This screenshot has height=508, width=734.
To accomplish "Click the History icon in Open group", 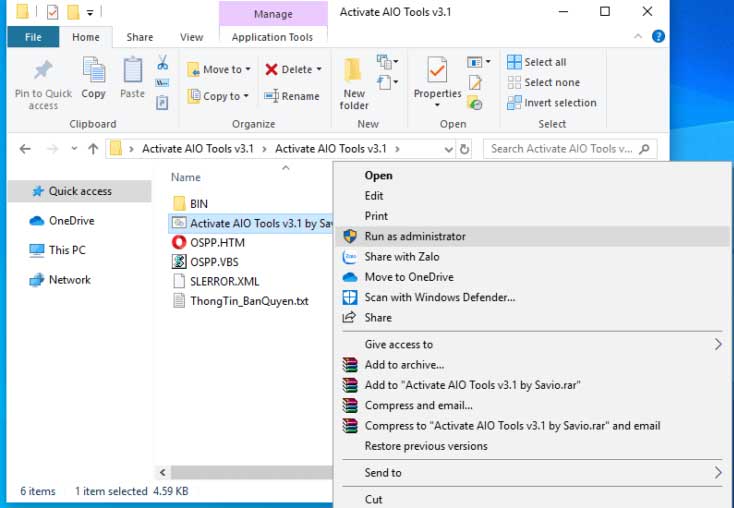I will pos(475,103).
